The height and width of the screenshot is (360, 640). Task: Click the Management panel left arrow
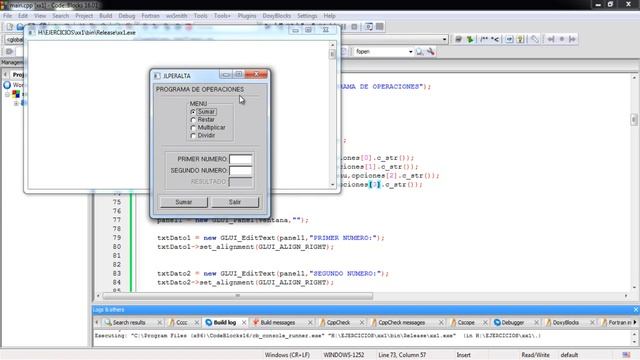click(x=5, y=74)
